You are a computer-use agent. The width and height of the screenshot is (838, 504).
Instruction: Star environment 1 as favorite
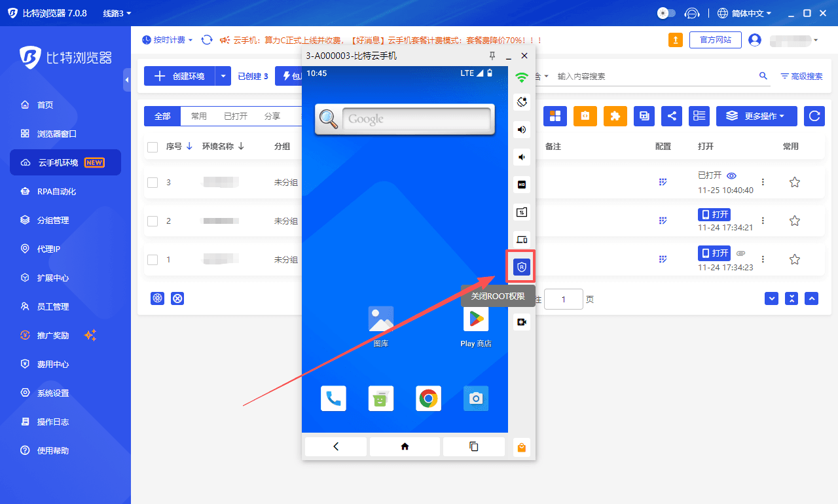click(x=794, y=259)
